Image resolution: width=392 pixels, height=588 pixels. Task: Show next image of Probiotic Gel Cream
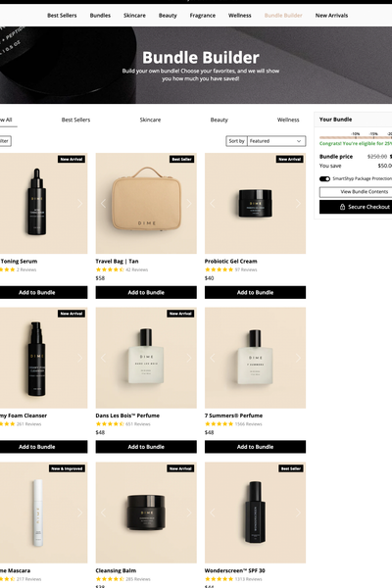click(x=298, y=204)
